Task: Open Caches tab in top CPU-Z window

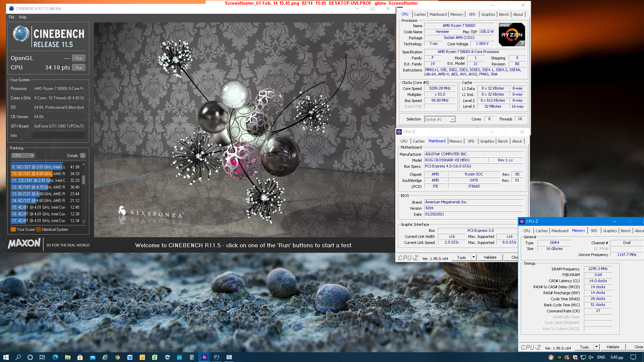Action: [x=419, y=14]
